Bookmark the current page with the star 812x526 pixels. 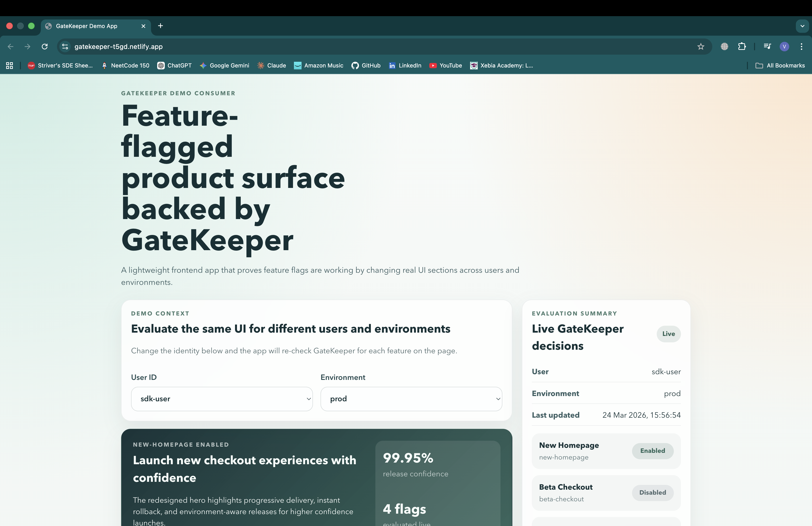701,46
